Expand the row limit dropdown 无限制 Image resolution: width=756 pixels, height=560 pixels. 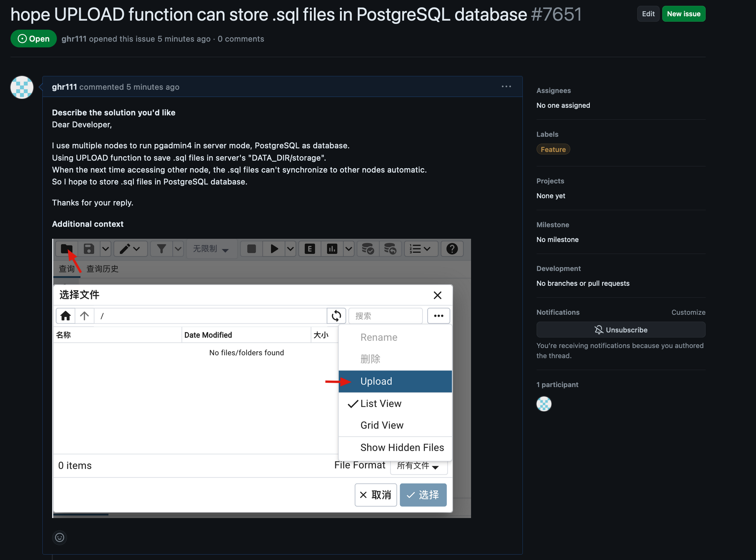coord(211,249)
